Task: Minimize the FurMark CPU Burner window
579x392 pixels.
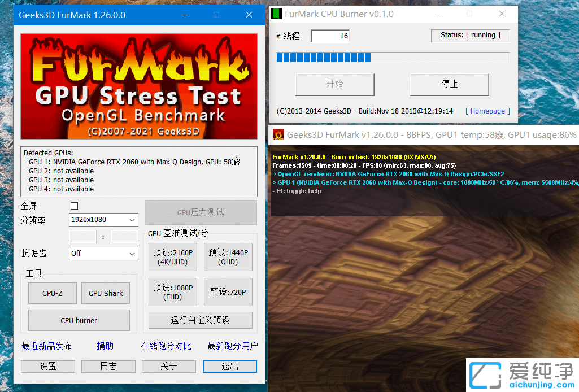Action: pos(438,14)
